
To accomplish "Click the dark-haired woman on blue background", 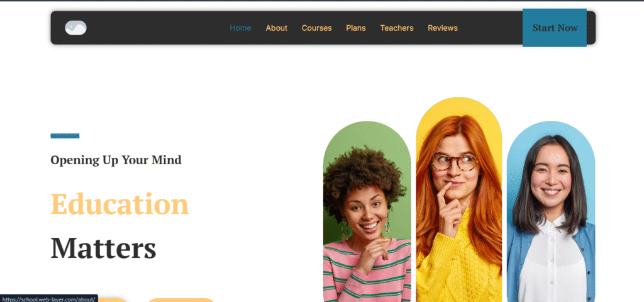I will (551, 211).
